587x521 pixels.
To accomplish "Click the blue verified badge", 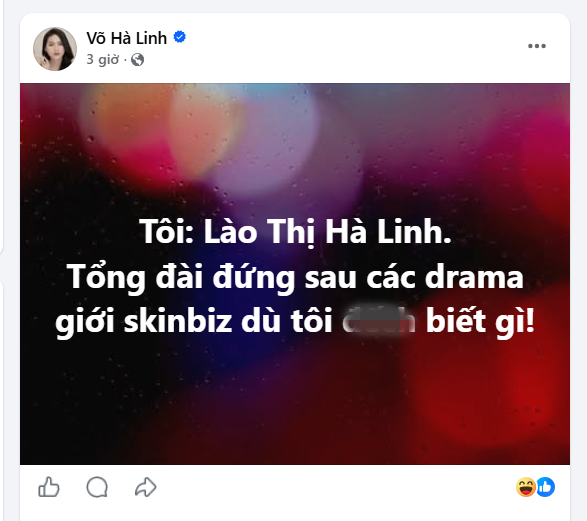I will 180,37.
